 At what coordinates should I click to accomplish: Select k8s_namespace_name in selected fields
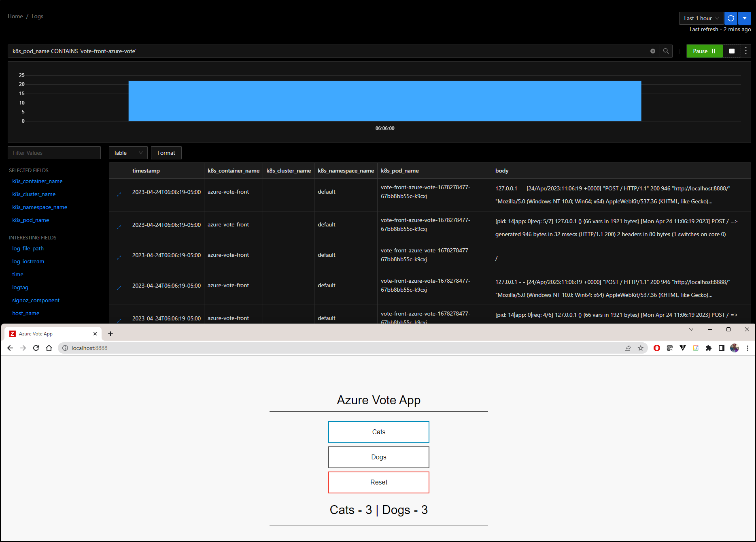pos(40,207)
